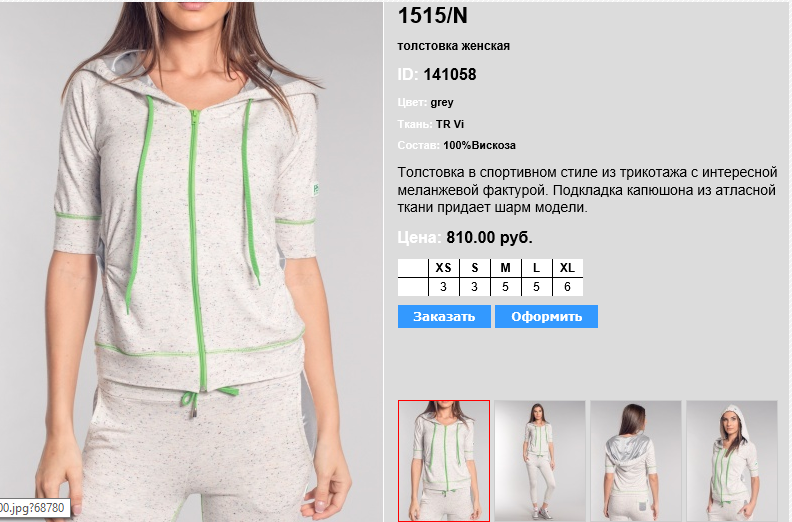Image resolution: width=792 pixels, height=522 pixels.
Task: Select the first front-view thumbnail with red border
Action: click(x=443, y=460)
